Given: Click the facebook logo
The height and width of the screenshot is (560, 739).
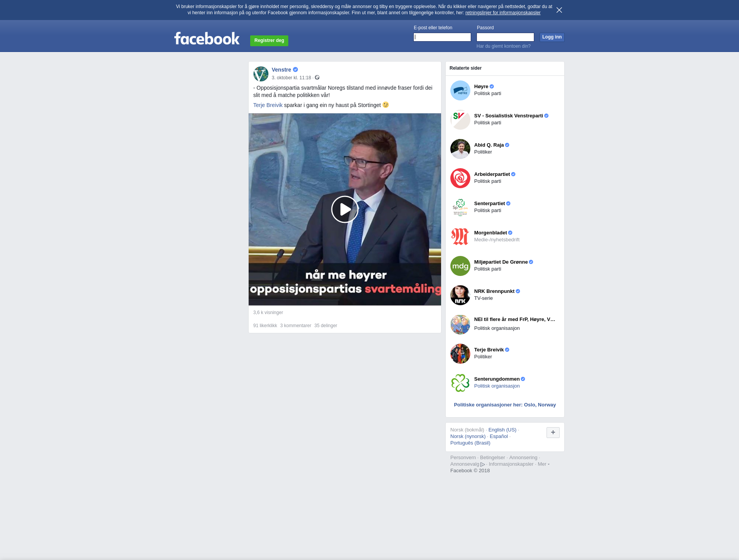Looking at the screenshot, I should pos(207,38).
